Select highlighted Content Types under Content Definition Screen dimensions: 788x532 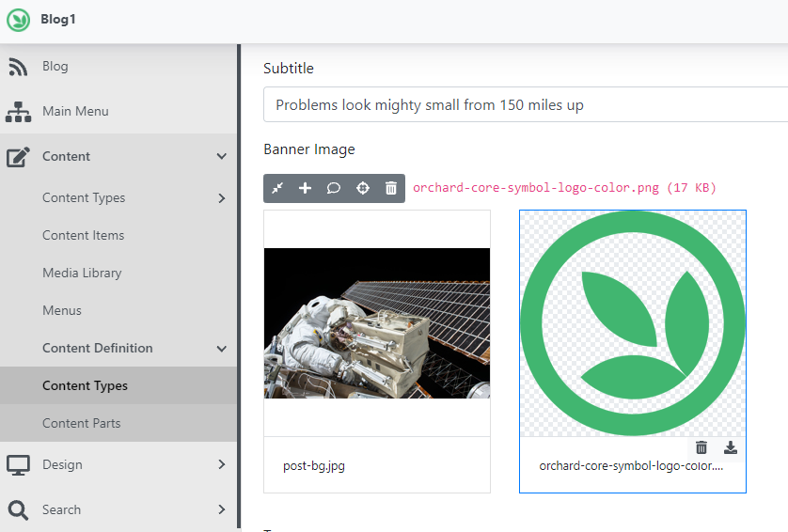pyautogui.click(x=85, y=385)
